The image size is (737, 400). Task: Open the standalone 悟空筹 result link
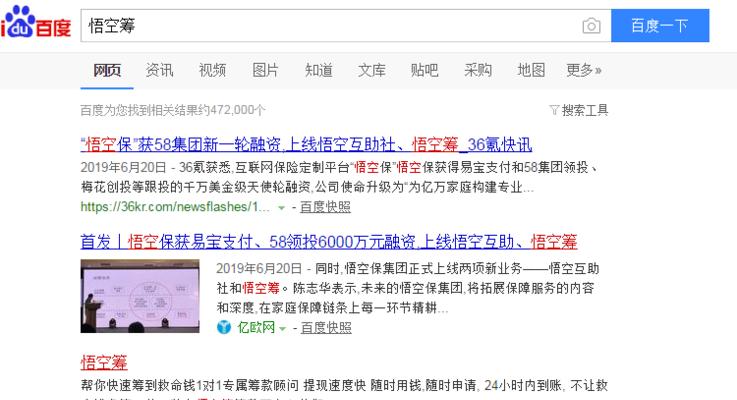pyautogui.click(x=104, y=362)
